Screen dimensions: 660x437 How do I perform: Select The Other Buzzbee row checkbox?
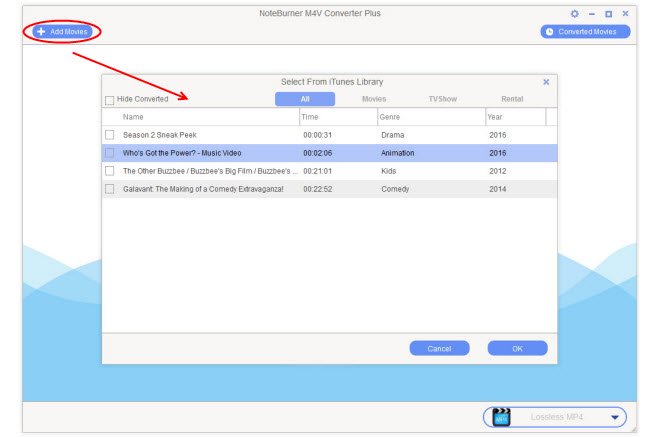(x=110, y=171)
